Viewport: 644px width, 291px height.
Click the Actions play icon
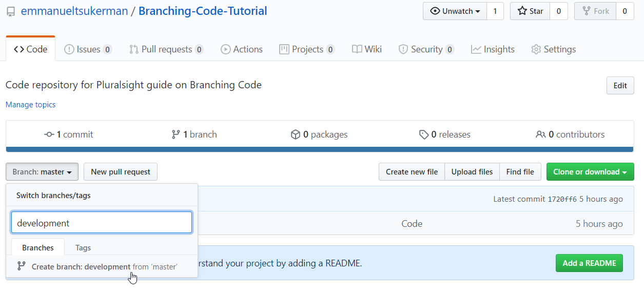coord(225,49)
